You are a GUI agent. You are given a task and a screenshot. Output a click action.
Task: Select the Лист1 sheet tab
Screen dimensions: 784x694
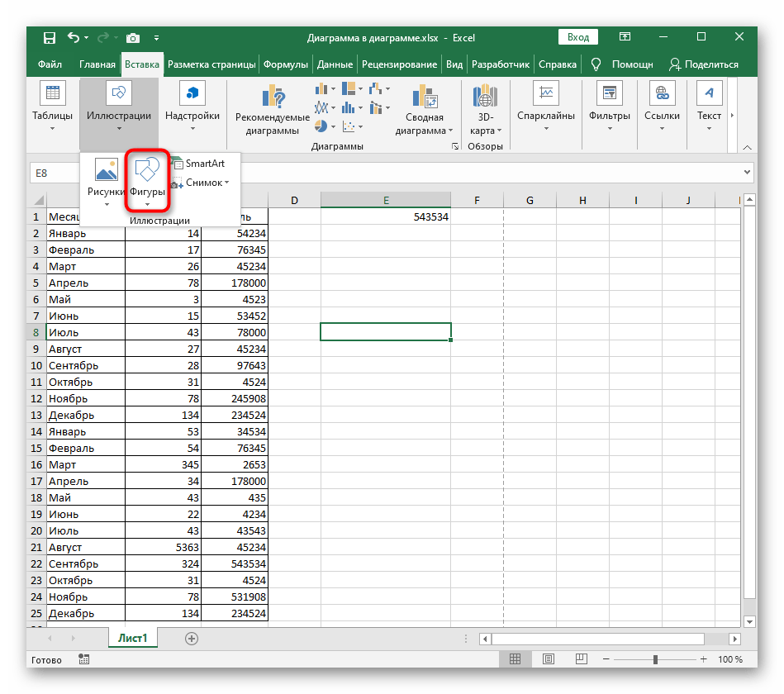click(x=133, y=638)
